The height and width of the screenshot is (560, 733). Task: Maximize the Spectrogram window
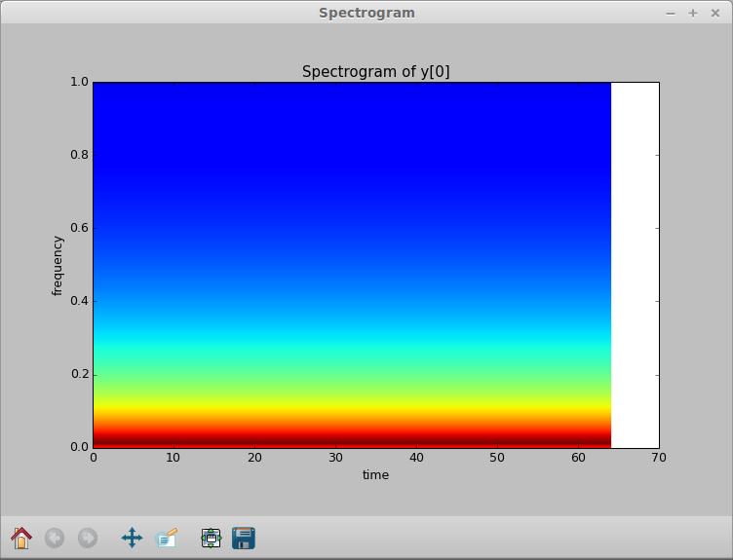pyautogui.click(x=693, y=13)
